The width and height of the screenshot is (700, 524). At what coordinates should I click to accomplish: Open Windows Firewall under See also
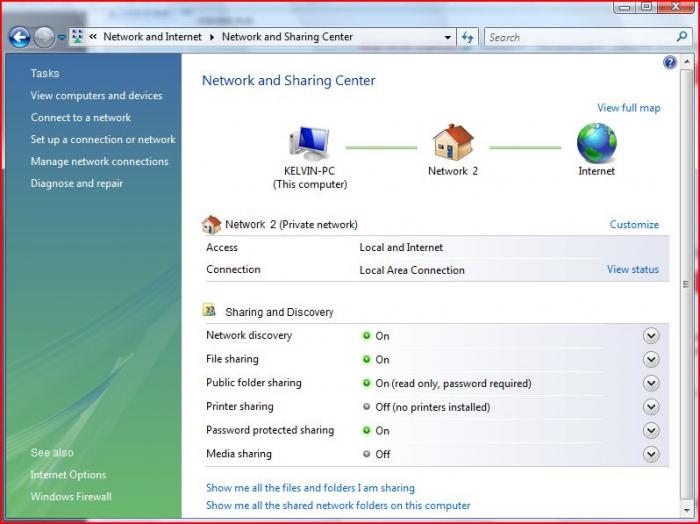click(71, 496)
